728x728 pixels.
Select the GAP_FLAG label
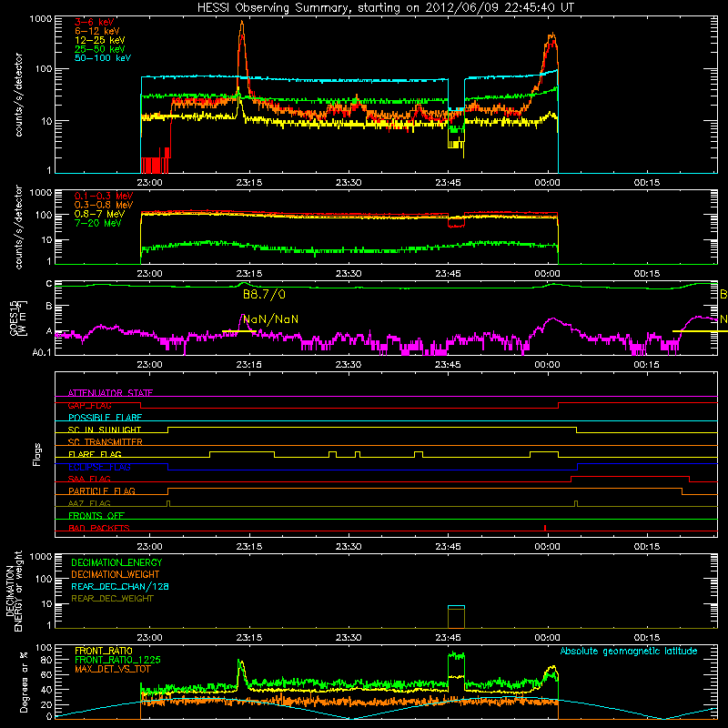point(89,405)
